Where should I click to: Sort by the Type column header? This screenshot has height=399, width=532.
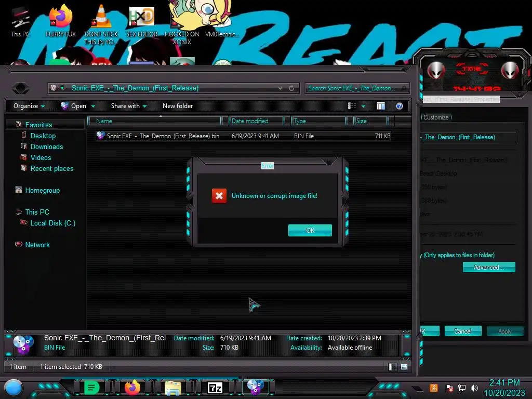click(x=318, y=121)
